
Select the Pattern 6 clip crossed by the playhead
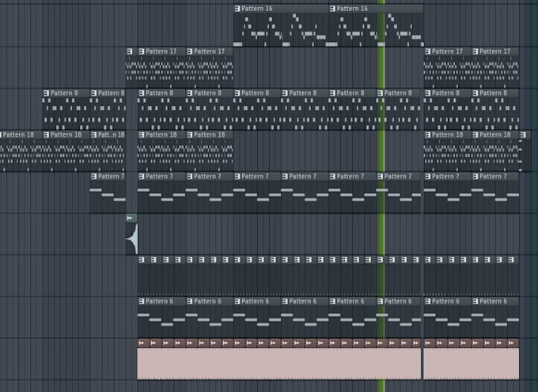pyautogui.click(x=398, y=318)
